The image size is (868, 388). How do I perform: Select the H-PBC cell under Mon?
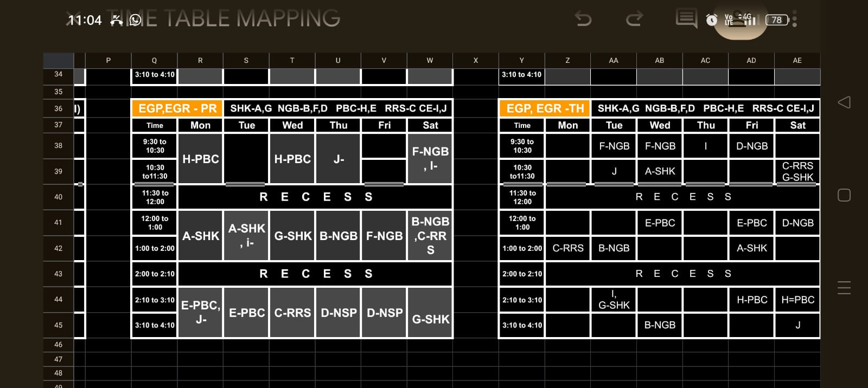200,159
